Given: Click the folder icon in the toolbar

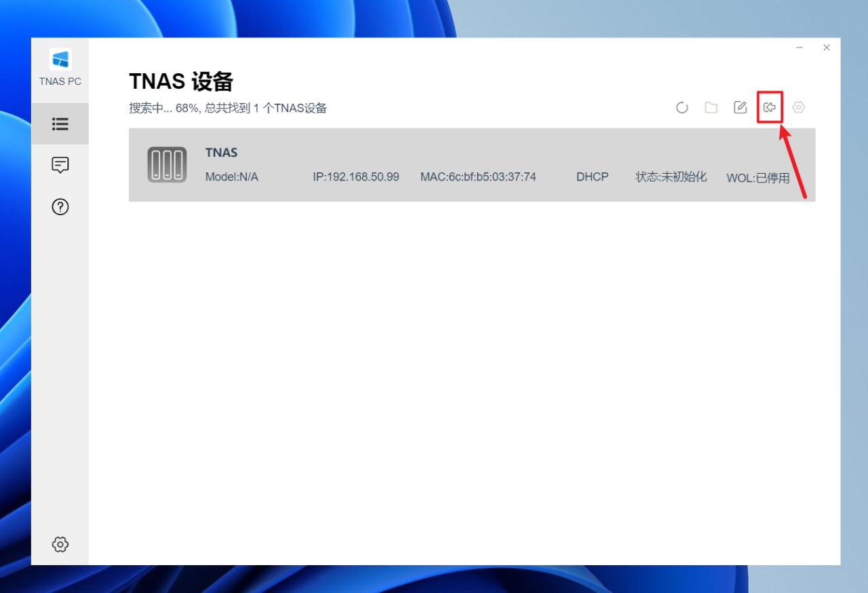Looking at the screenshot, I should (711, 107).
